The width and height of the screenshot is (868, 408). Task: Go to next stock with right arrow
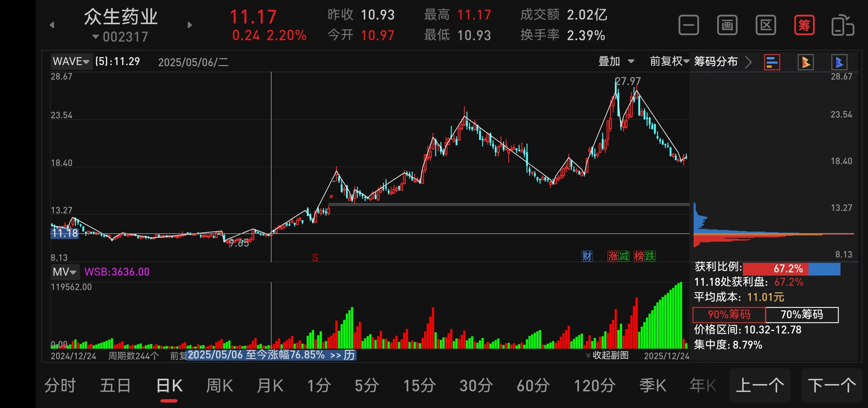pos(190,25)
